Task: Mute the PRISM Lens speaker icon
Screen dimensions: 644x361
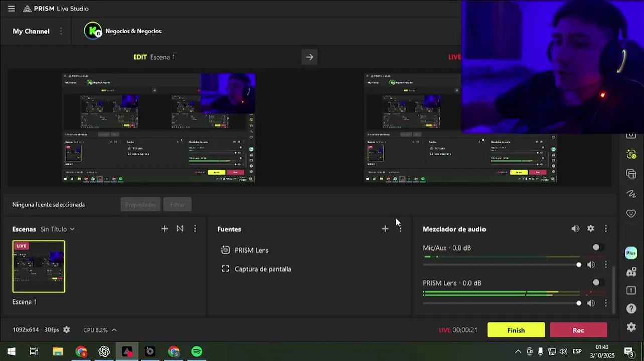Action: pyautogui.click(x=591, y=303)
